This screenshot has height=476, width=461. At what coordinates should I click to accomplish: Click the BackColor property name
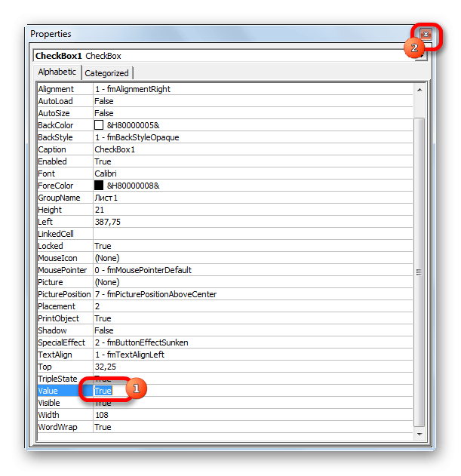(x=56, y=125)
